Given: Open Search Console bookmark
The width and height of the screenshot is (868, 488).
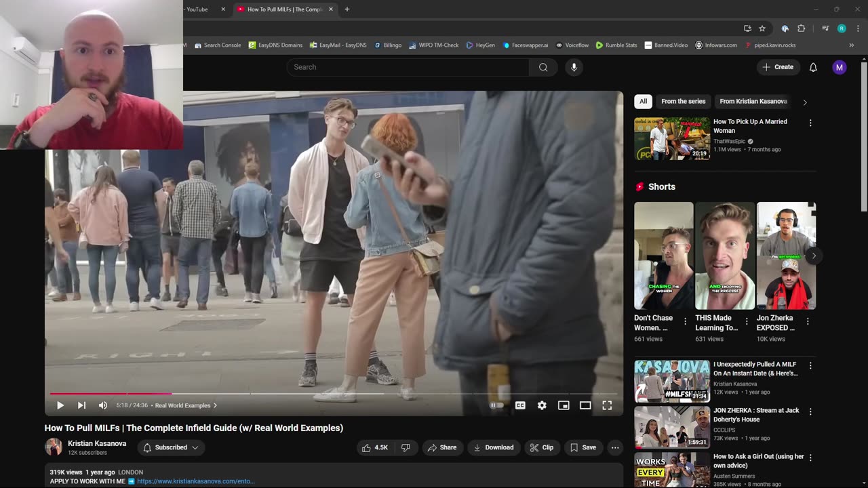Looking at the screenshot, I should (218, 45).
